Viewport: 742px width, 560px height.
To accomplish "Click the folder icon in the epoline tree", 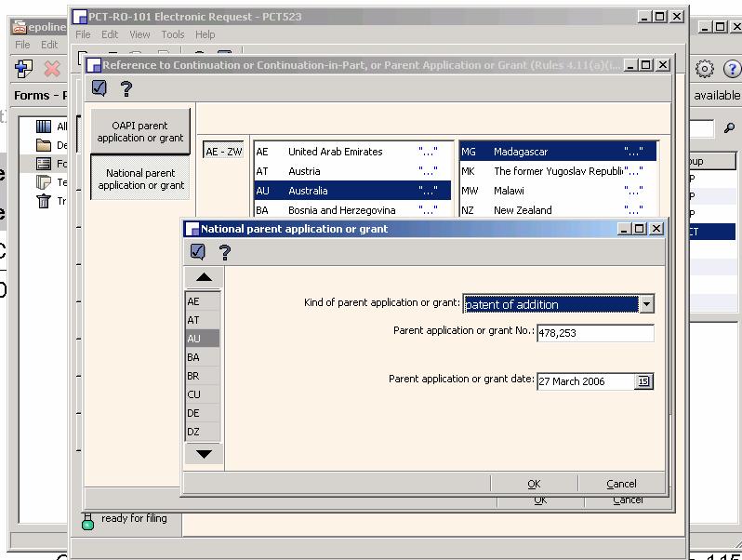I will tap(44, 145).
